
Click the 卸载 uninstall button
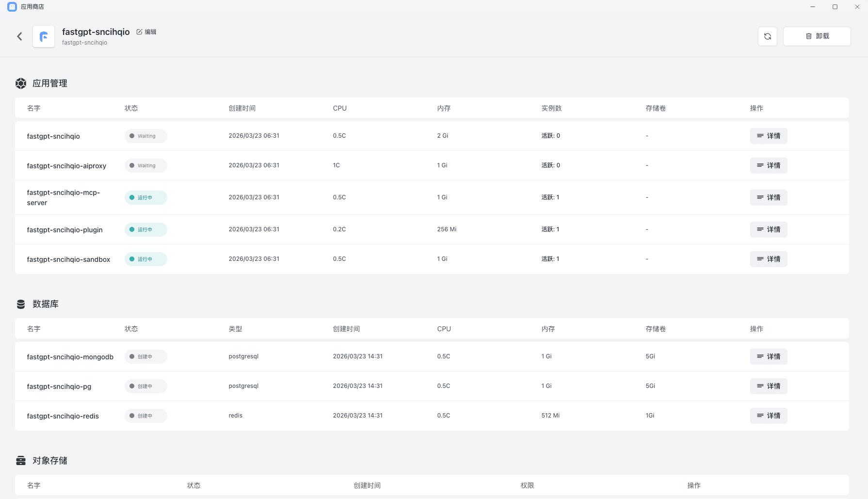[x=817, y=36]
